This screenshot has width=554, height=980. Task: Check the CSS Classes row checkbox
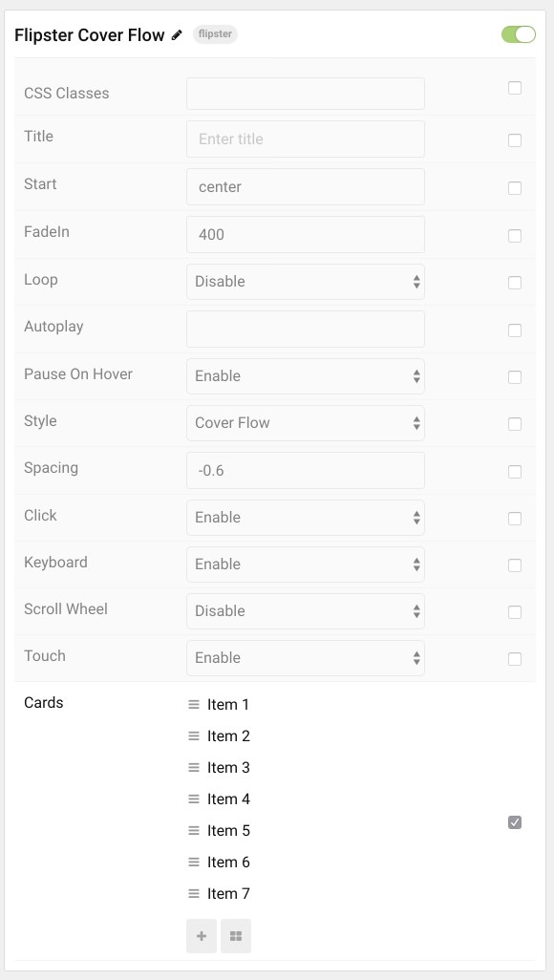tap(515, 88)
